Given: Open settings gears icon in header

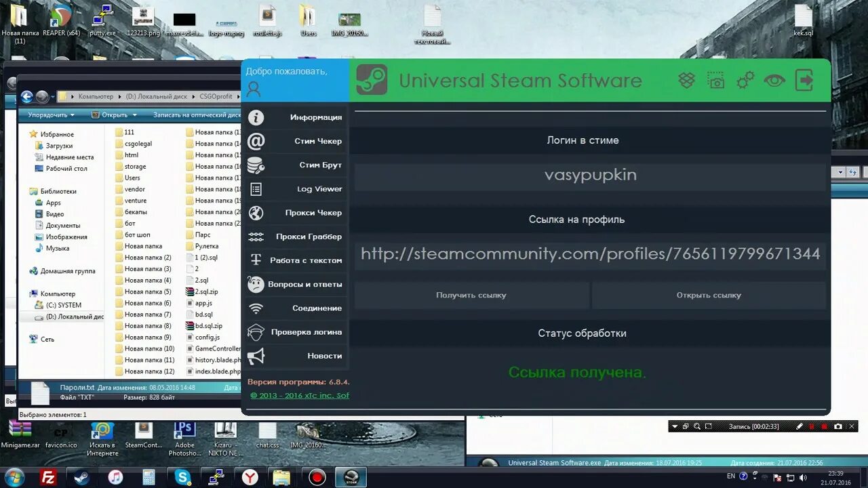Looking at the screenshot, I should tap(745, 80).
